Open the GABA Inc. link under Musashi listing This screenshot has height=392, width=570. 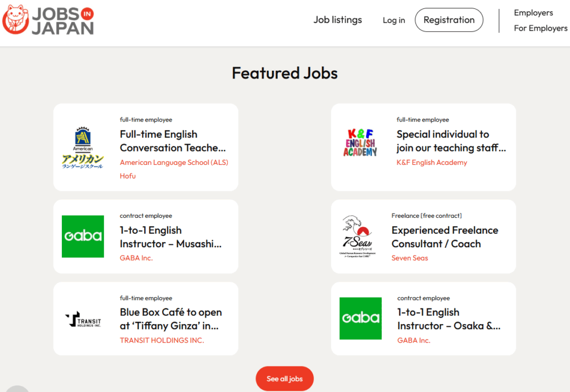135,258
